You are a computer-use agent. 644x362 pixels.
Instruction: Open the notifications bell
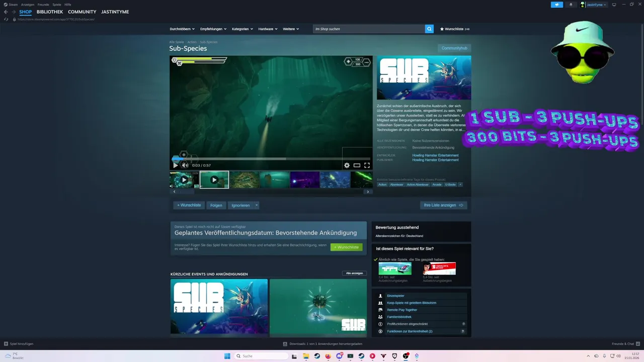pyautogui.click(x=571, y=5)
